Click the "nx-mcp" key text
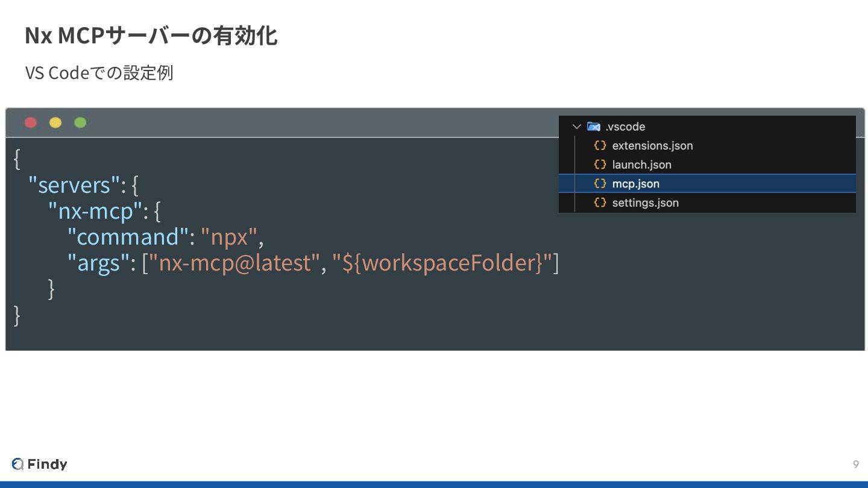Viewport: 868px width, 488px height. [x=95, y=211]
